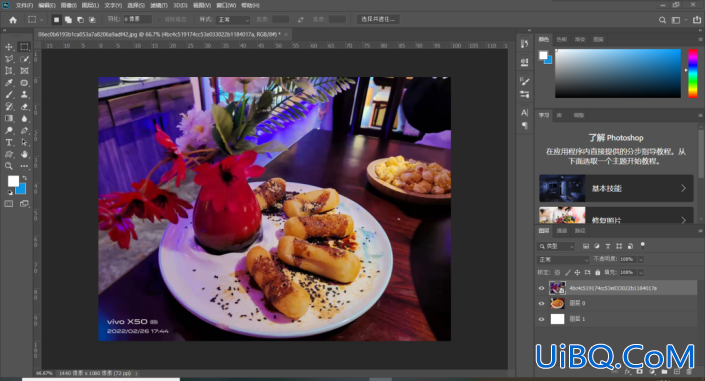Open the search icon at top right
705x381 pixels.
pyautogui.click(x=662, y=20)
